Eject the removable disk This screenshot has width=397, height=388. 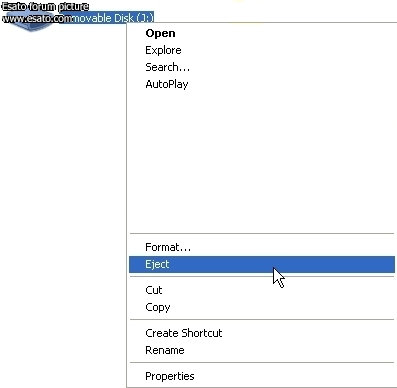[262, 264]
